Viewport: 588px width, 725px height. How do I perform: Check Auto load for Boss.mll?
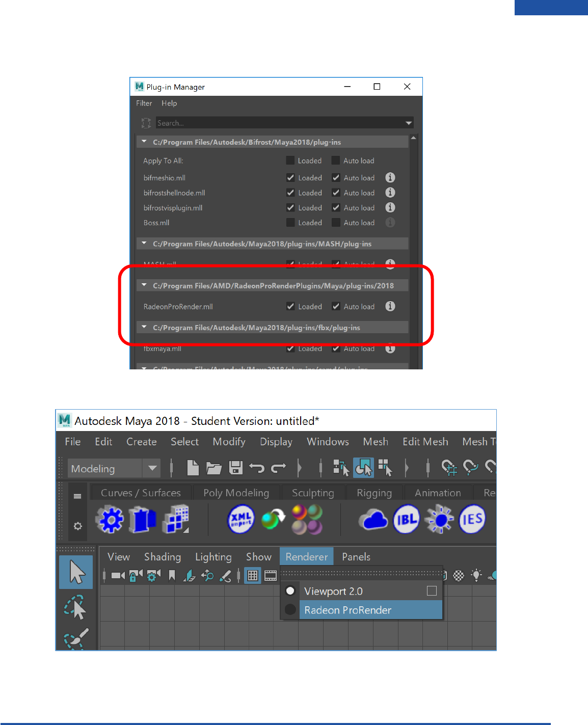tap(336, 223)
